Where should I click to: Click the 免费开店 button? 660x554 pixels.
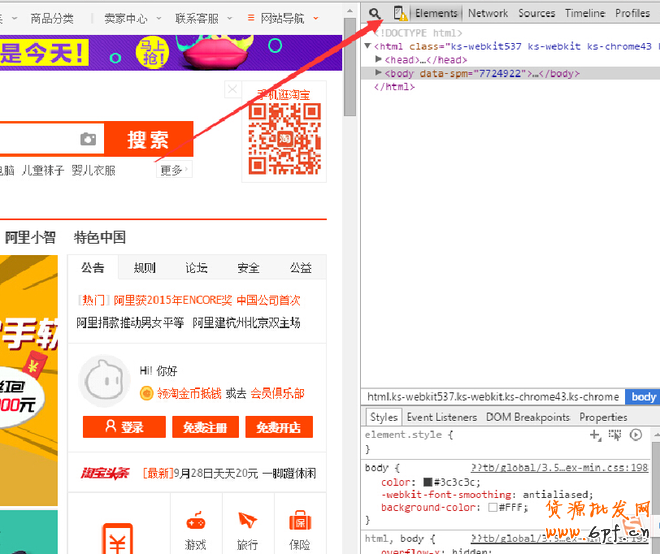tap(279, 427)
